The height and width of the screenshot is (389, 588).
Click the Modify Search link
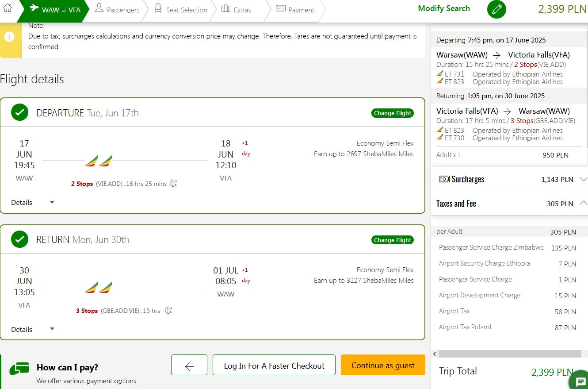coord(444,8)
